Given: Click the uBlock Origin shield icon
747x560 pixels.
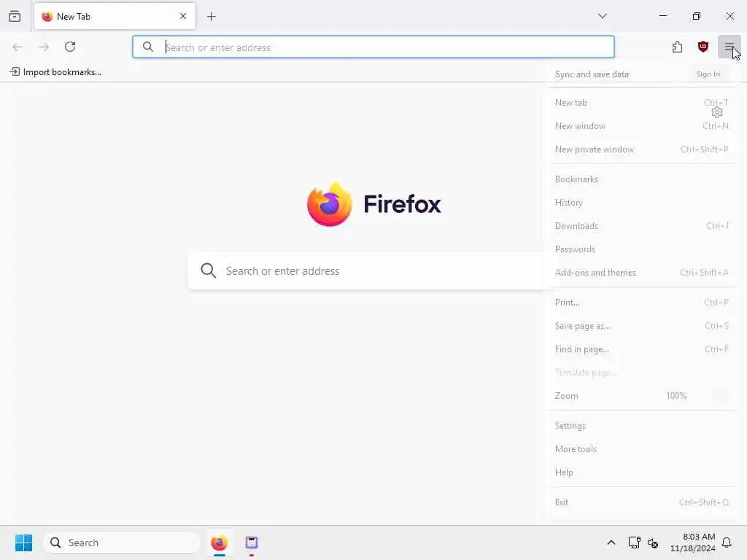Looking at the screenshot, I should point(703,47).
